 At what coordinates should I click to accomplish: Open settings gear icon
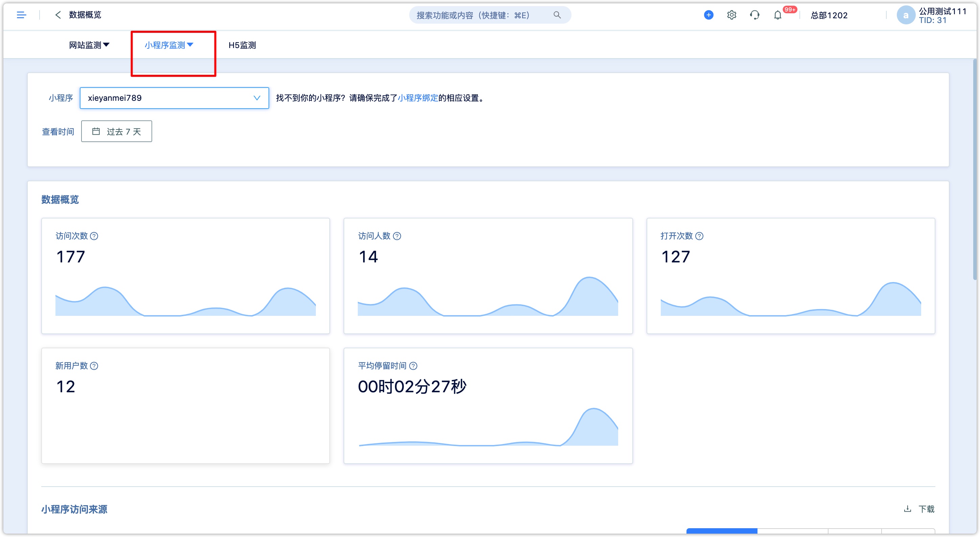tap(731, 15)
